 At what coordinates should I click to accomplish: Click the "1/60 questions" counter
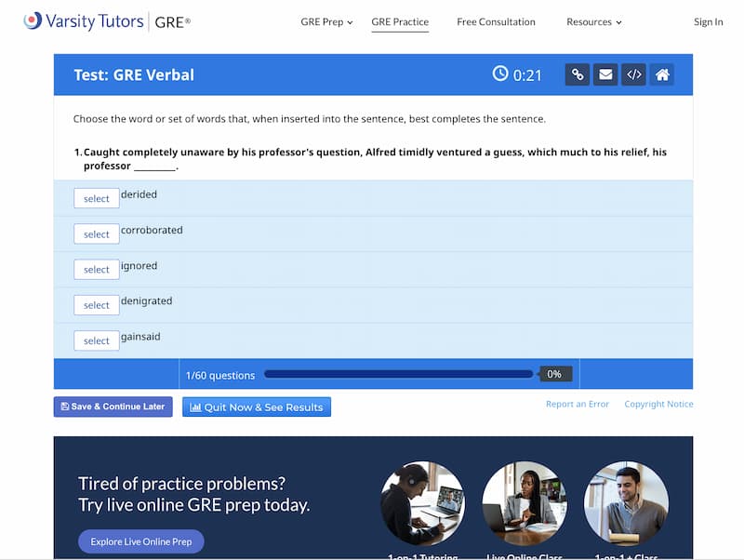pos(220,376)
